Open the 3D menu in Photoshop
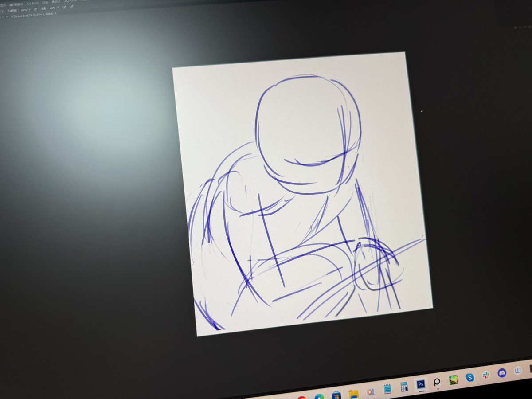Screen dimensions: 532x399 click(x=45, y=3)
